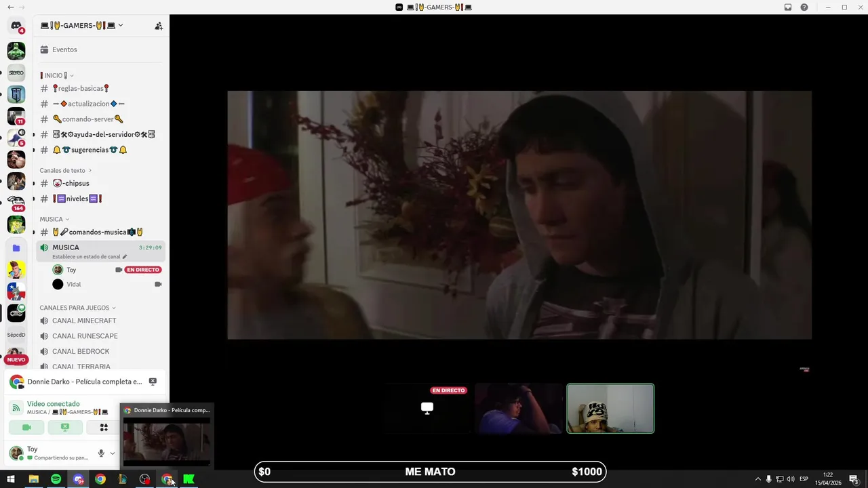
Task: Click the NUEVO unread indicator pill
Action: pyautogui.click(x=16, y=360)
